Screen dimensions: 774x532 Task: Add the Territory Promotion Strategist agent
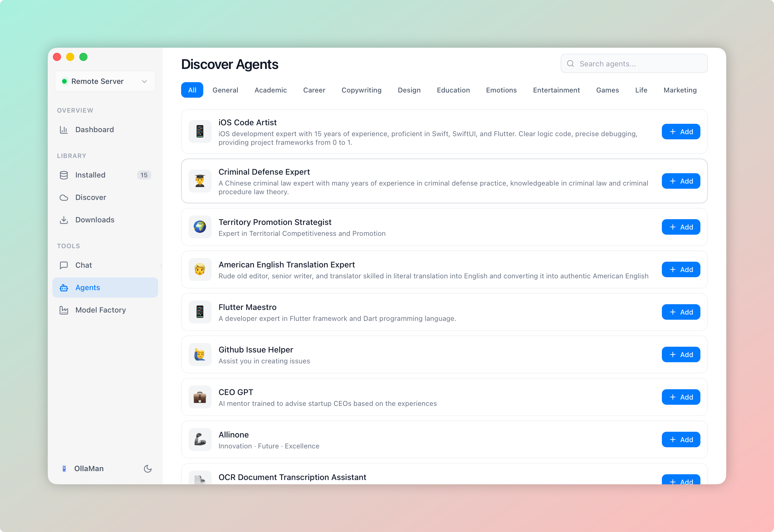point(681,227)
